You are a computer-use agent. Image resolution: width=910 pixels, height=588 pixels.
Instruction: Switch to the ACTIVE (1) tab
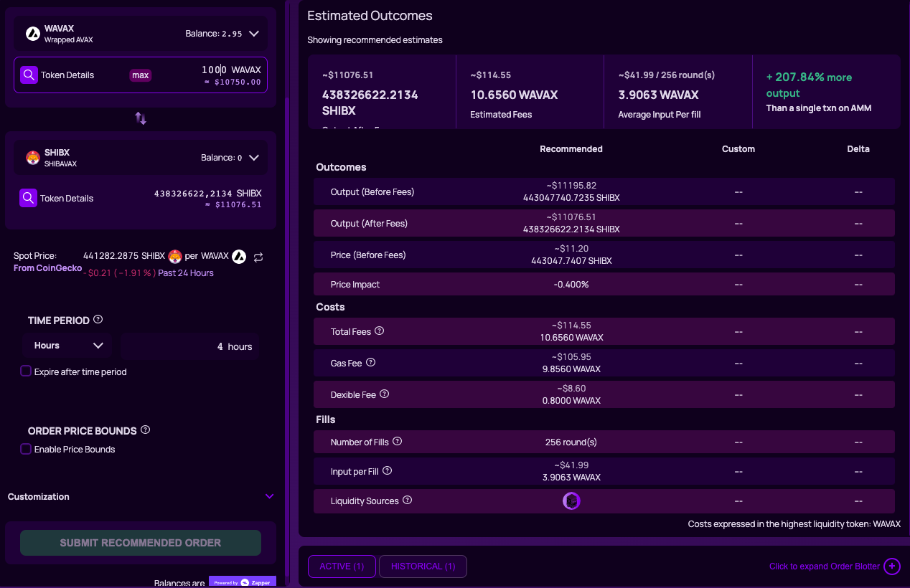click(342, 566)
